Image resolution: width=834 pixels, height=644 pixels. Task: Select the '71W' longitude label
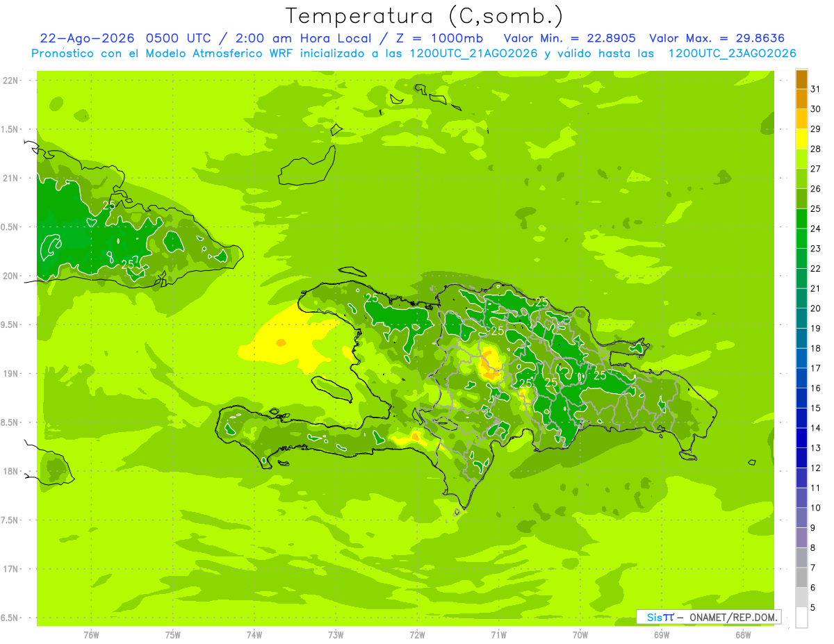pos(498,635)
